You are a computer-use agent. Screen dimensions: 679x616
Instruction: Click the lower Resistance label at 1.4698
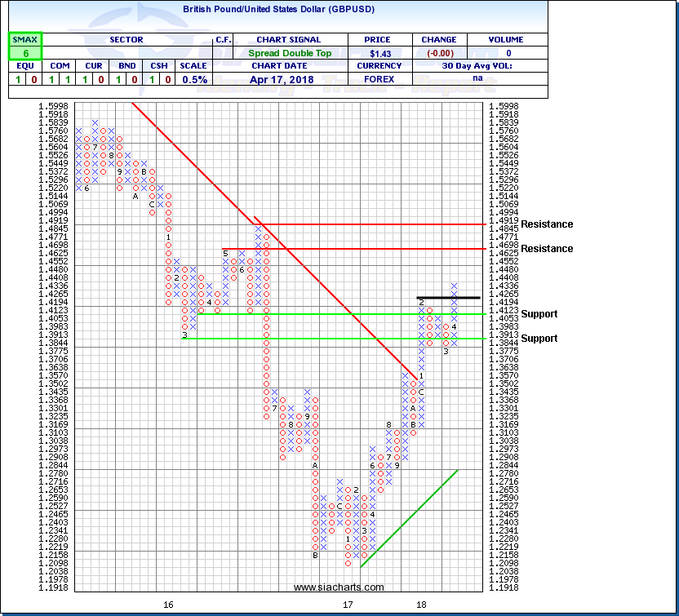tap(547, 249)
